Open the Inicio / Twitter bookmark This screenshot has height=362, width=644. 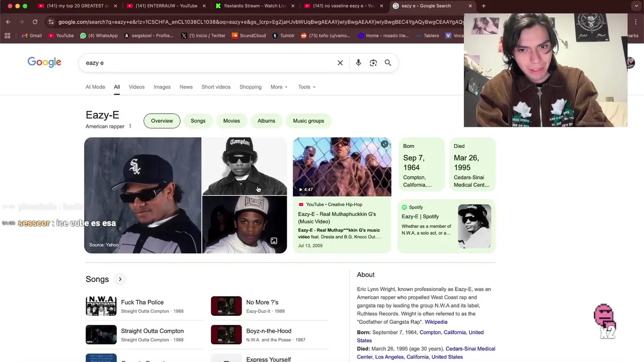tap(203, 36)
